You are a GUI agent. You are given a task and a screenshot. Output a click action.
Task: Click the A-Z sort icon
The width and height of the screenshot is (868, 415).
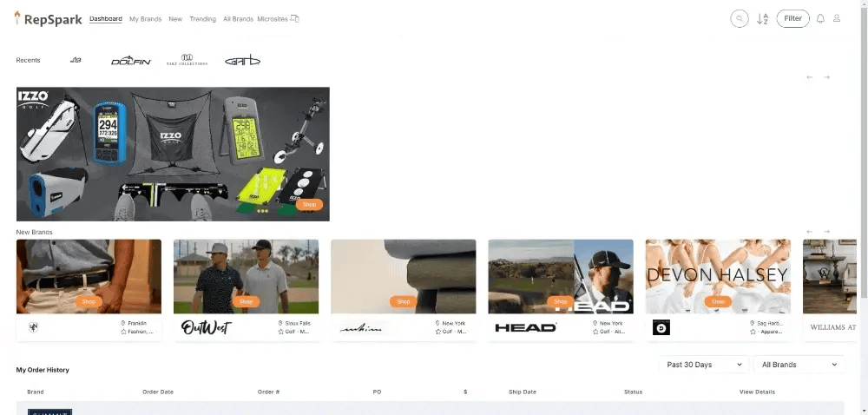(762, 19)
